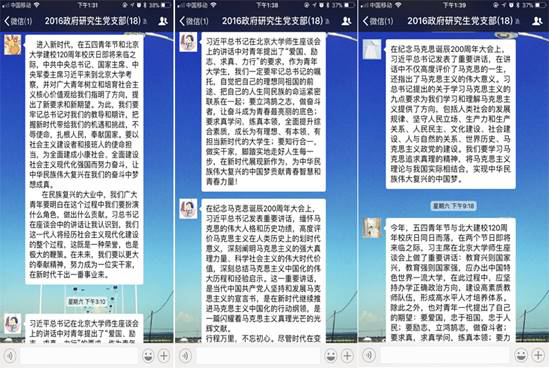Open sender avatar of top message in left chat
The height and width of the screenshot is (368, 549).
[13, 45]
